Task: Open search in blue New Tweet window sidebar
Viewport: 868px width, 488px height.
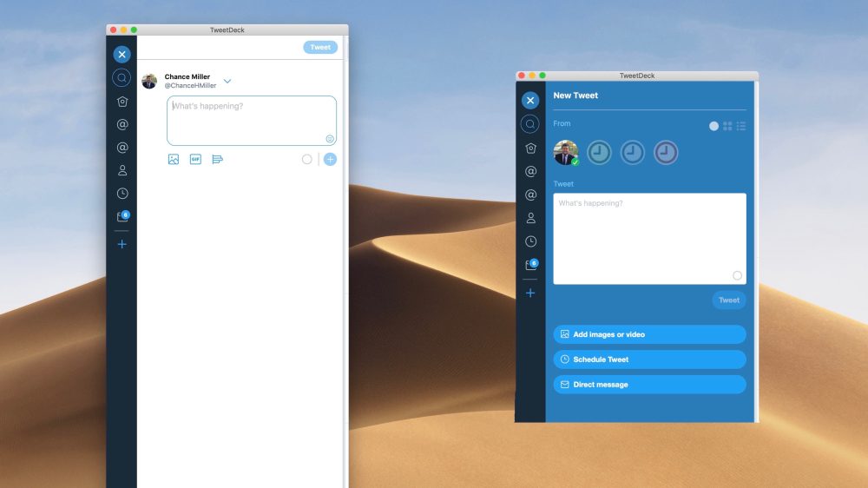Action: click(x=530, y=124)
